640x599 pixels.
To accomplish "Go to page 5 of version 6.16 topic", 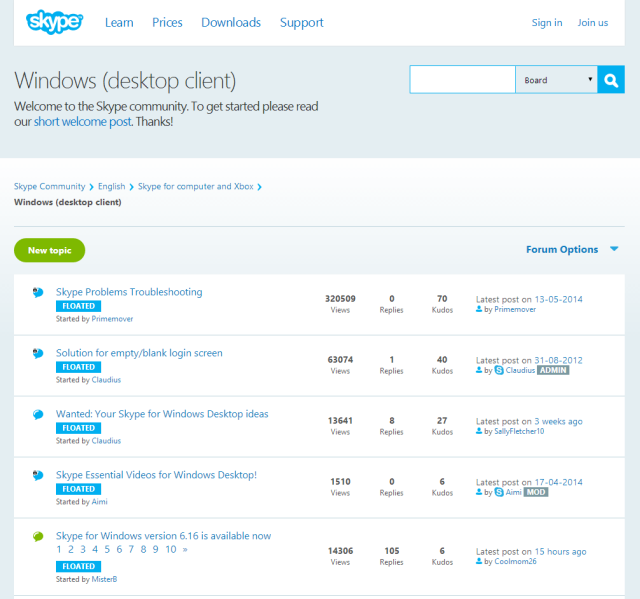I will point(107,550).
